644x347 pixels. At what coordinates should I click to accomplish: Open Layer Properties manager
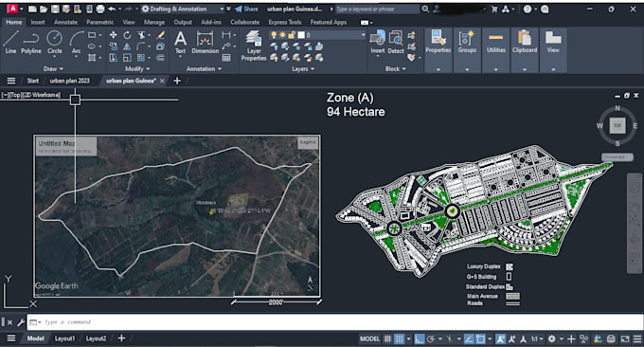254,46
